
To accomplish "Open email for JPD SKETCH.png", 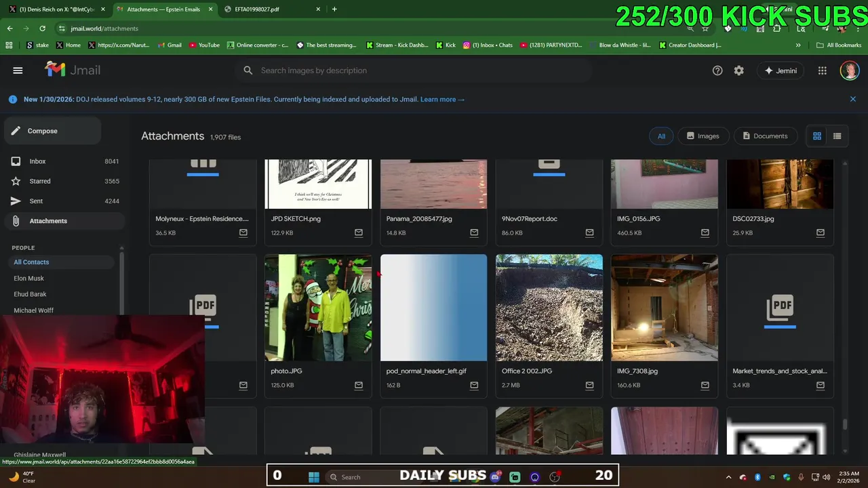I will click(359, 232).
